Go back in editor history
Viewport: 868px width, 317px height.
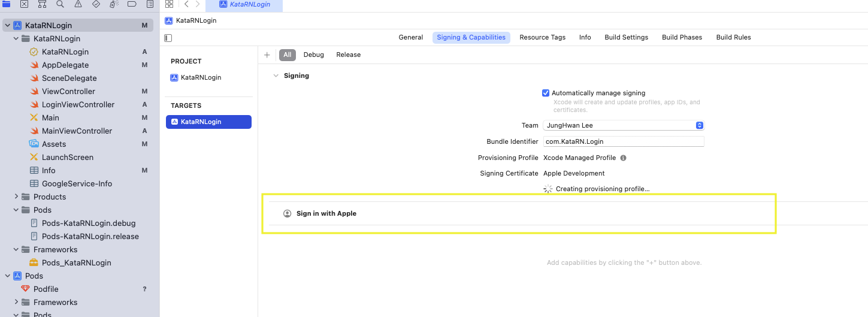click(x=186, y=4)
